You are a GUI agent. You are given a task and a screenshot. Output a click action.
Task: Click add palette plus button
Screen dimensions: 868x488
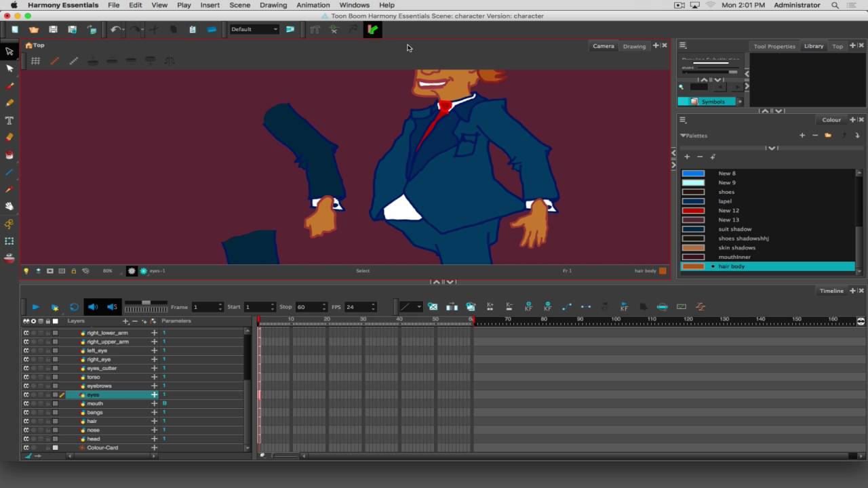click(x=802, y=136)
